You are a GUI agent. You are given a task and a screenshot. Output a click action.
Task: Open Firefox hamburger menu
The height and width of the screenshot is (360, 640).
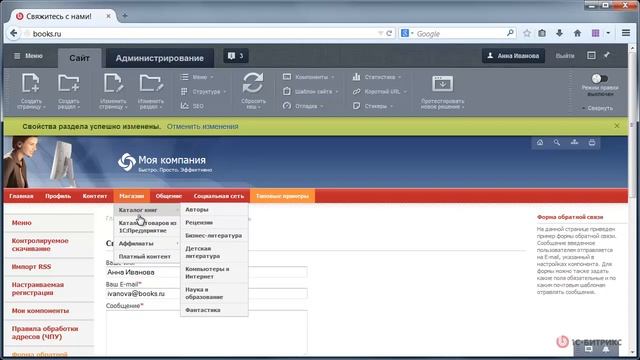(x=626, y=33)
